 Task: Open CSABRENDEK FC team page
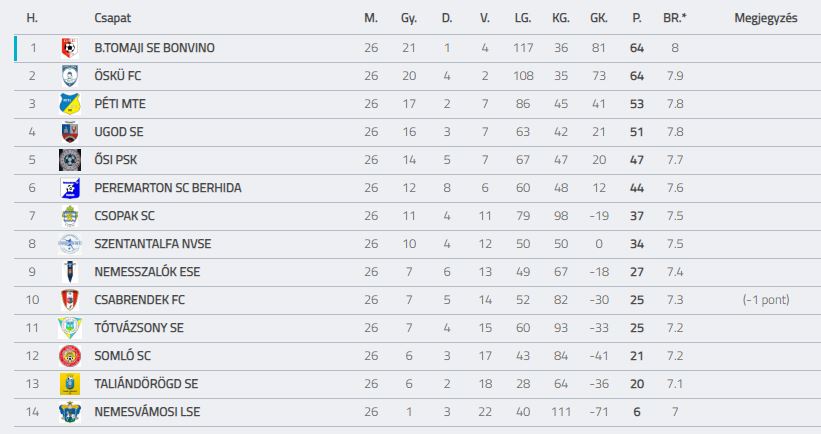tap(139, 300)
